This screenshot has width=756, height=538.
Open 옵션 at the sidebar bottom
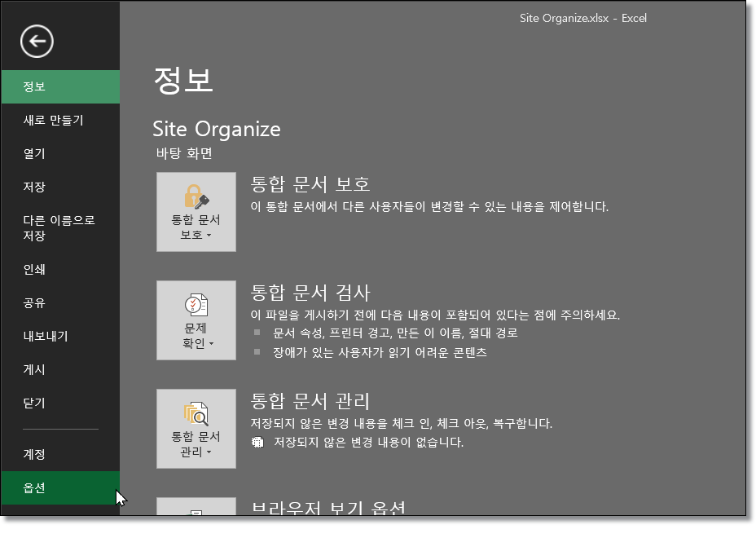[x=60, y=487]
